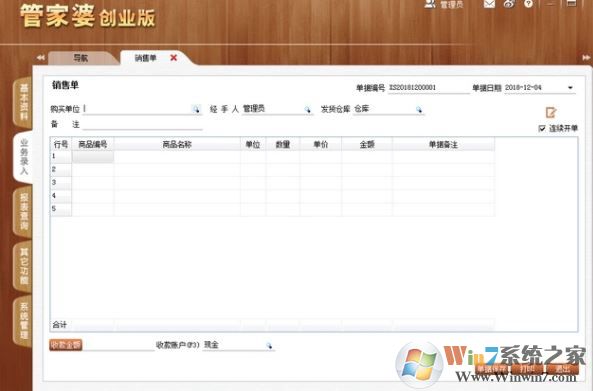Screen dimensions: 593x391
Task: Click the 发货仓库 field showing 仓库
Action: (384, 109)
